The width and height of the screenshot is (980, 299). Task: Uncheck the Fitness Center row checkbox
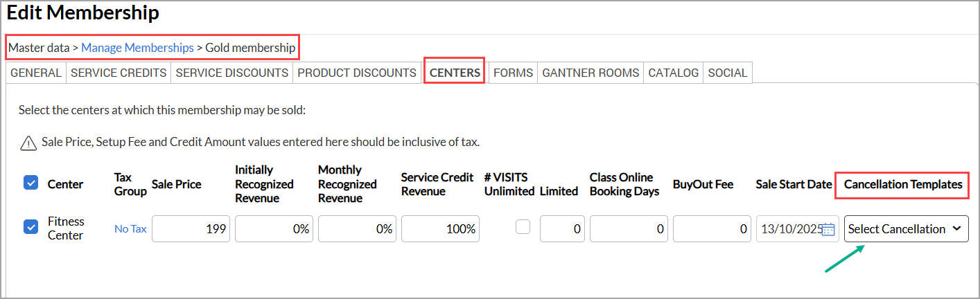point(31,227)
